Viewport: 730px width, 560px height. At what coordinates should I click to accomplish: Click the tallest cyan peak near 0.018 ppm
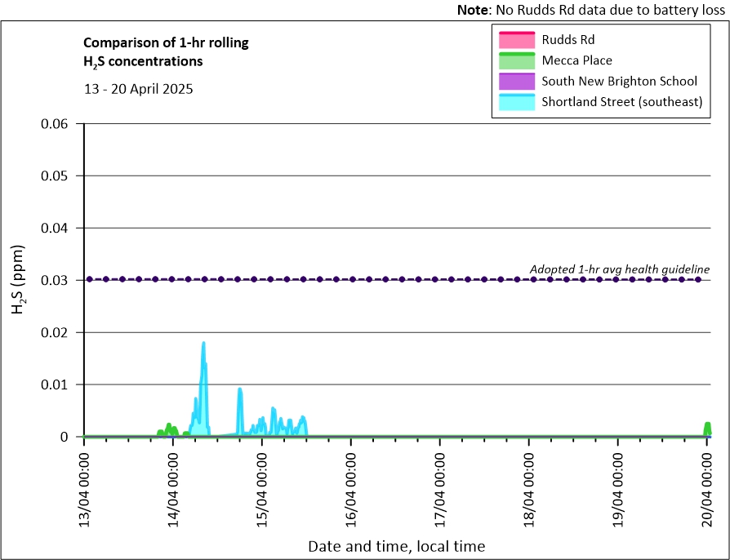tap(203, 344)
